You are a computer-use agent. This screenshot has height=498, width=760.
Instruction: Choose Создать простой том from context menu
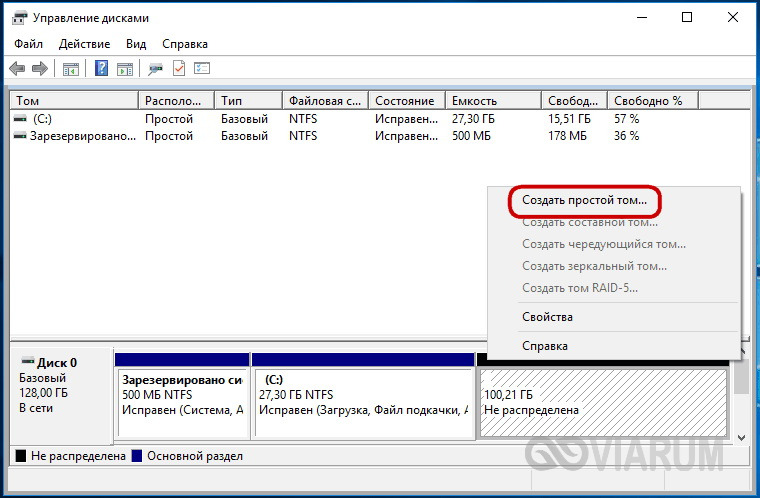[x=584, y=200]
